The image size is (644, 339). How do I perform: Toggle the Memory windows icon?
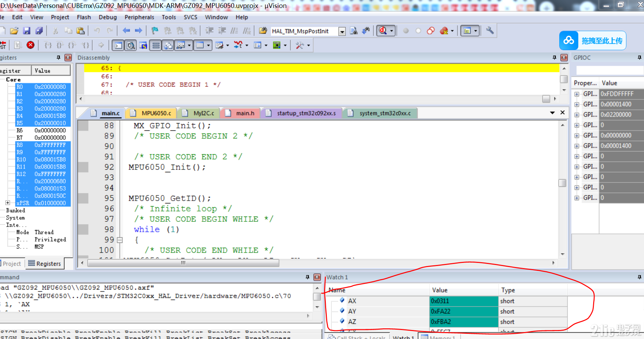(x=200, y=45)
